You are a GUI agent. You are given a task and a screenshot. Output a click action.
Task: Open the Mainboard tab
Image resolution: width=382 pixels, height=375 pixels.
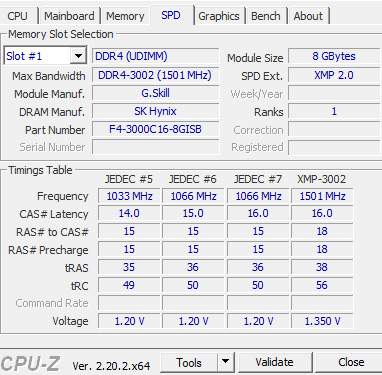pyautogui.click(x=69, y=16)
